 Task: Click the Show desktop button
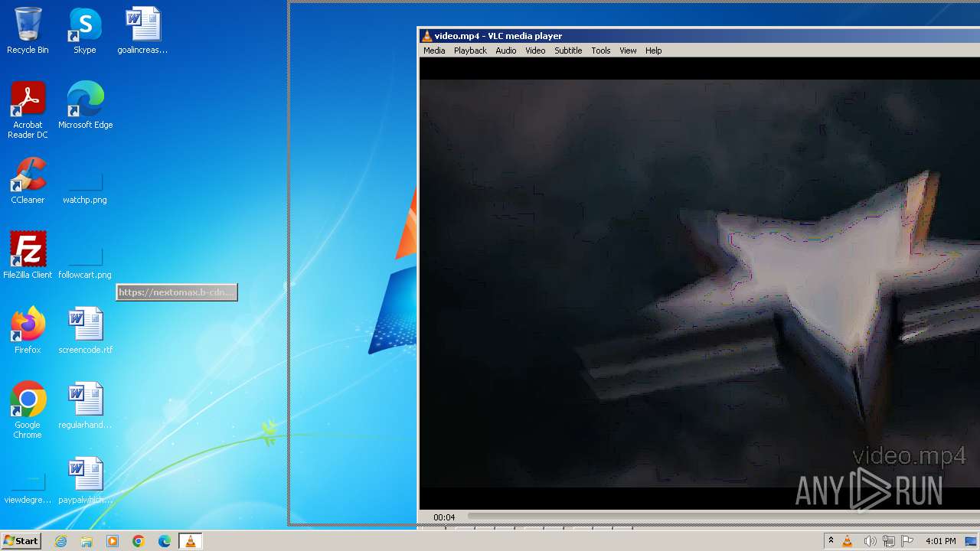point(972,541)
